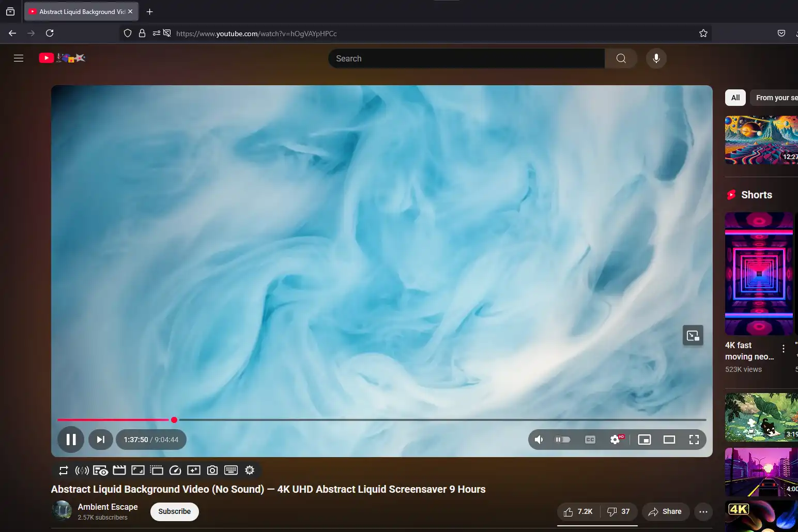Click the video progress bar scrubber
The height and width of the screenshot is (532, 798).
pos(174,420)
